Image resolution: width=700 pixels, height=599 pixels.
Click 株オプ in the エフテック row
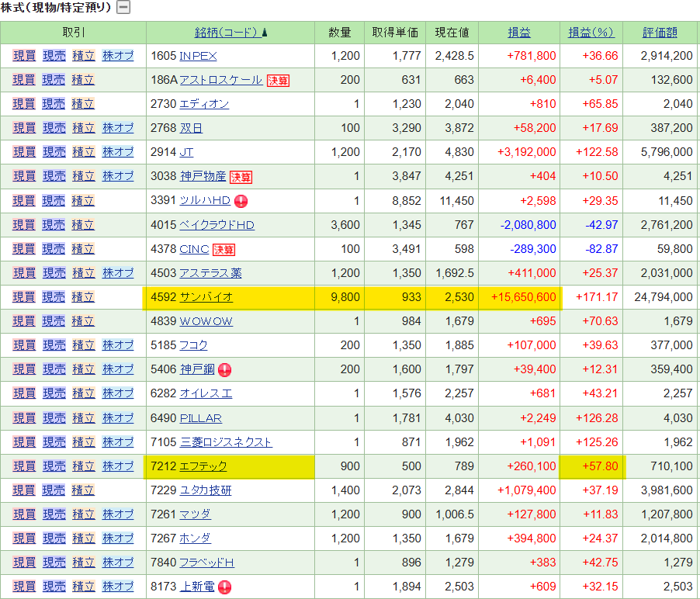click(118, 466)
